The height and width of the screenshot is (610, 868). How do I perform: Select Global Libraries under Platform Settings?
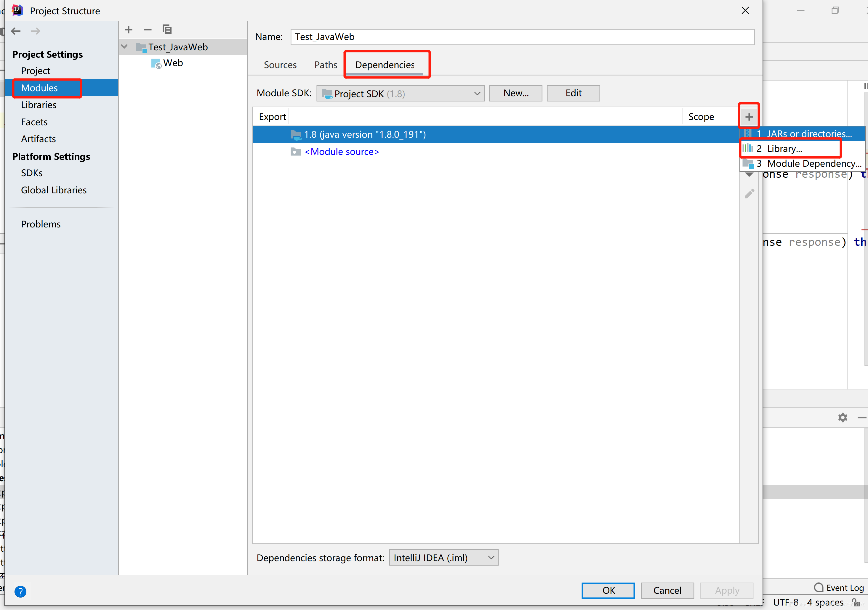(54, 190)
